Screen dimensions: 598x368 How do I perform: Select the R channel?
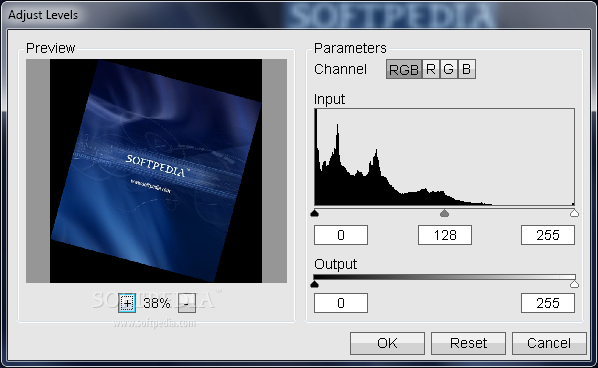pos(431,69)
